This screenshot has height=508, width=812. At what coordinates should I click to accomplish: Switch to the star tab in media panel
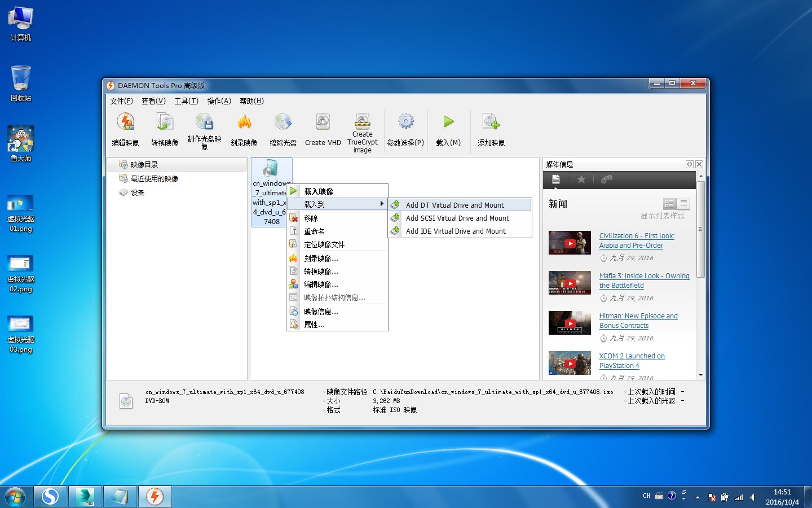click(581, 179)
